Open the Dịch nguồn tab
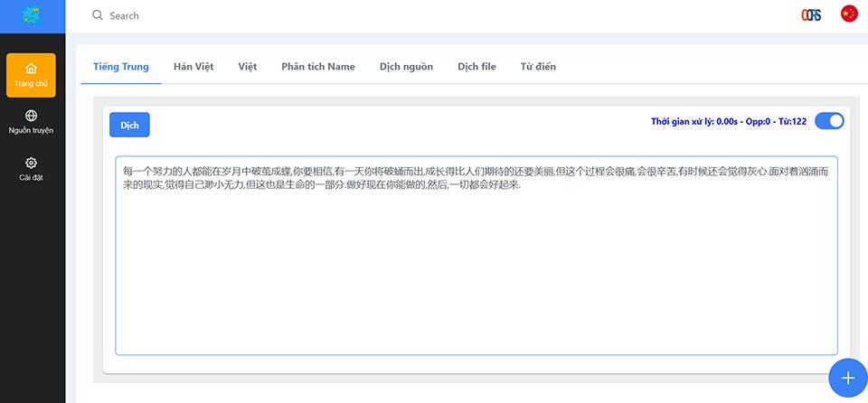The height and width of the screenshot is (403, 868). [406, 67]
